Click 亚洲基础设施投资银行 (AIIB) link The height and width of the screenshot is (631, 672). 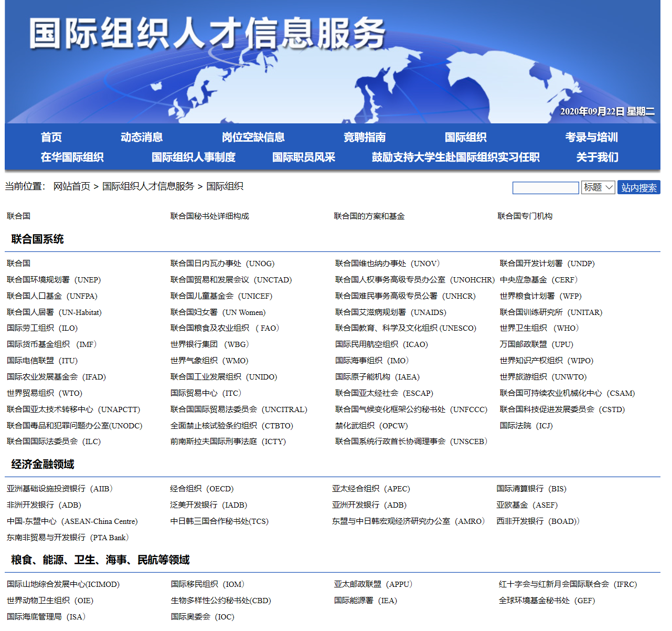click(x=60, y=489)
